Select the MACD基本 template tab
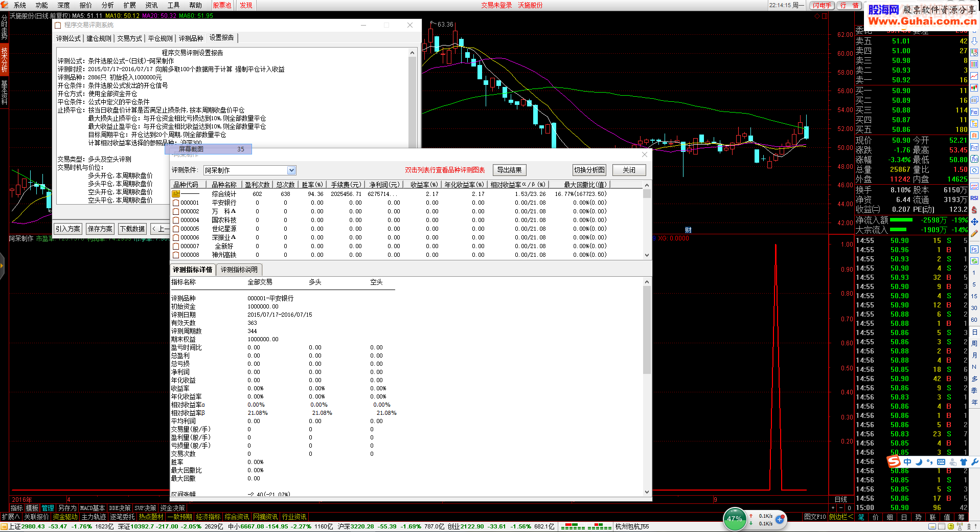The width and height of the screenshot is (980, 532). 93,508
